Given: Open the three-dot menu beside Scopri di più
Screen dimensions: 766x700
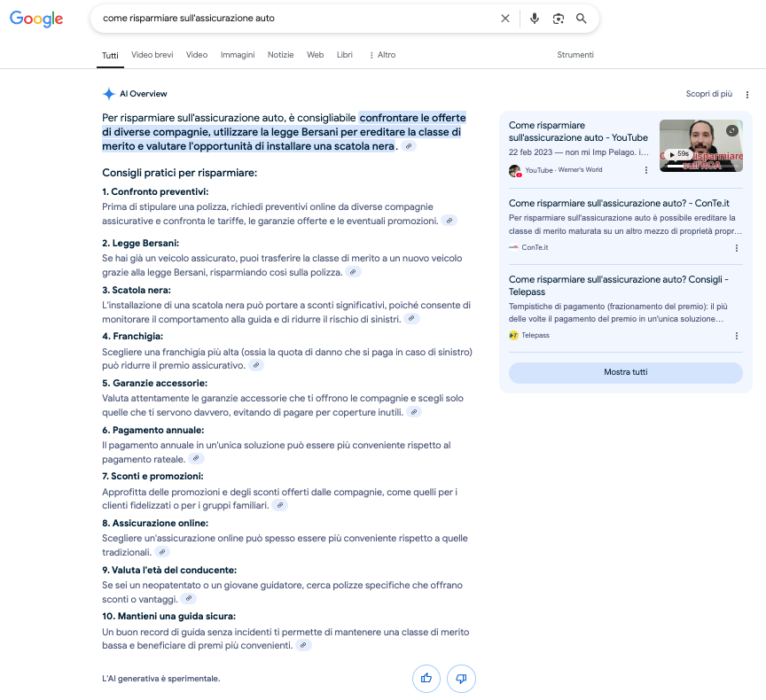Looking at the screenshot, I should tap(747, 94).
